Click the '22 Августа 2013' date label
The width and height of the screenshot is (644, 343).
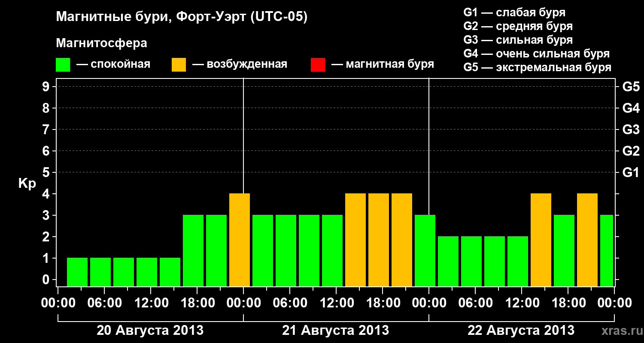521,330
